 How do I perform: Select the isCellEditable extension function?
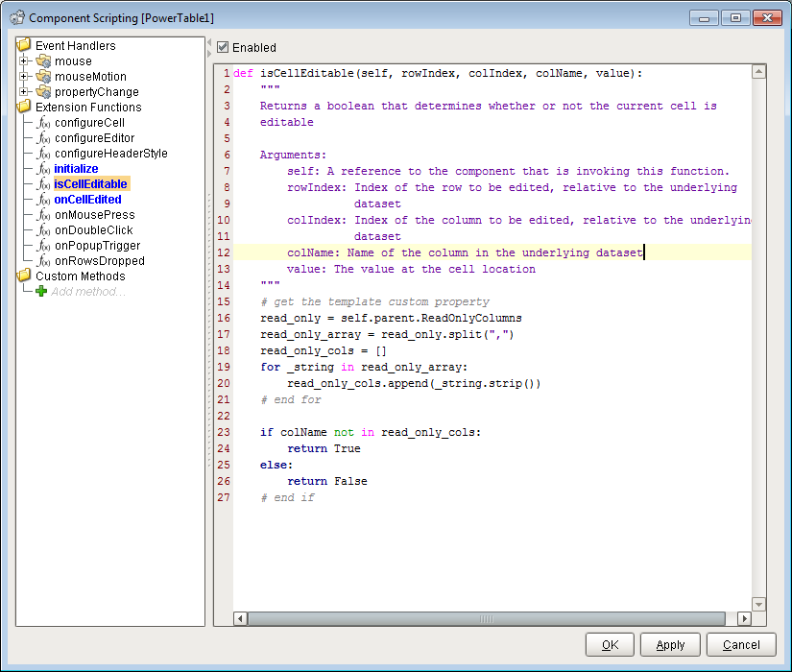(90, 184)
